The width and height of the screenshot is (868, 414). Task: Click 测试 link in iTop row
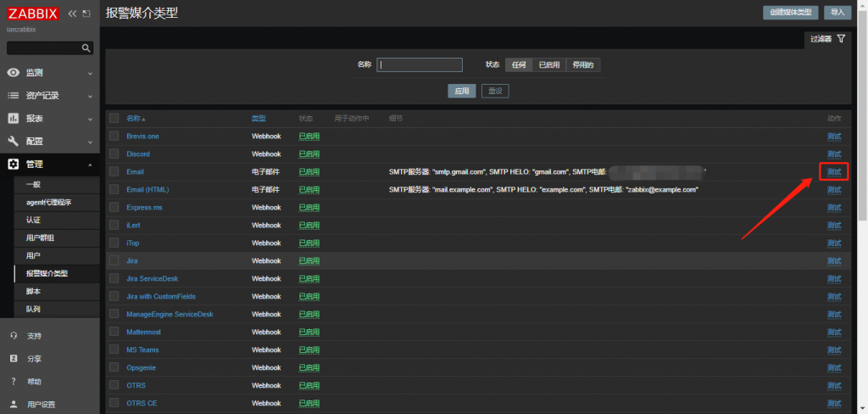tap(834, 243)
